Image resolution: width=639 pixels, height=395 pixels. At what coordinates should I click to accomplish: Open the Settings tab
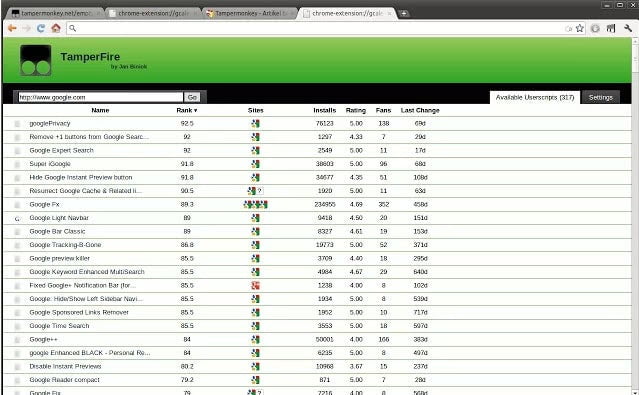coord(600,97)
